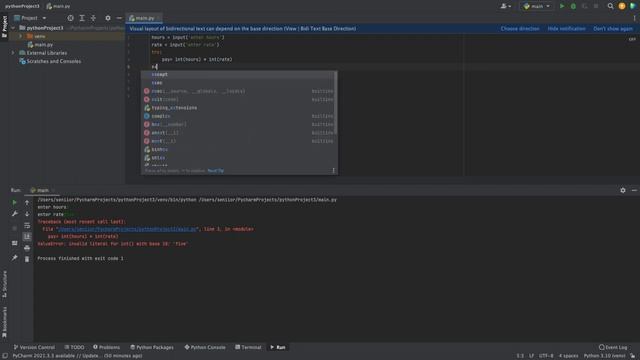The width and height of the screenshot is (640, 360).
Task: Click Don't show again link
Action: [x=613, y=29]
